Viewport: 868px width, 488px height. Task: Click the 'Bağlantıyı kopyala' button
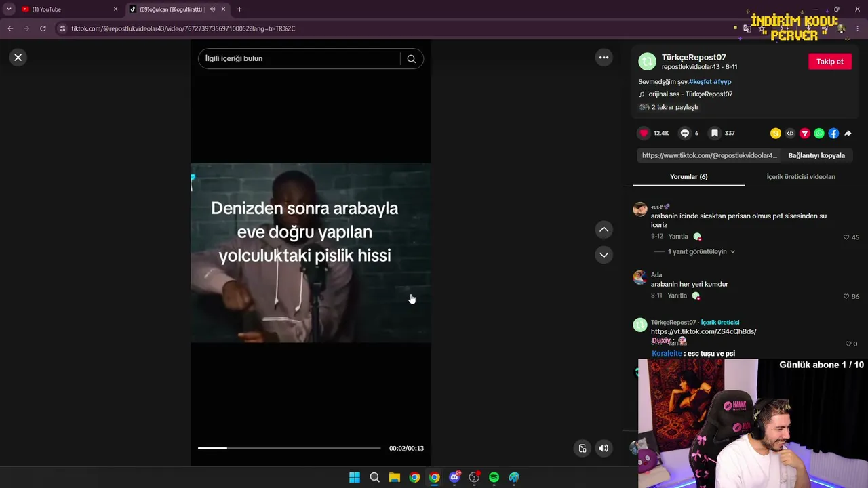coord(816,155)
